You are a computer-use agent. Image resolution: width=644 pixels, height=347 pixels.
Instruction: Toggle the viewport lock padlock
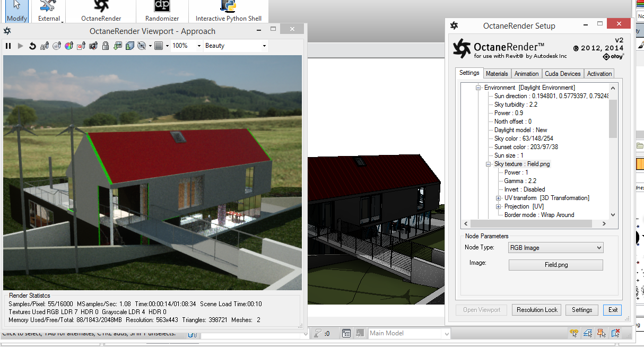pyautogui.click(x=106, y=46)
